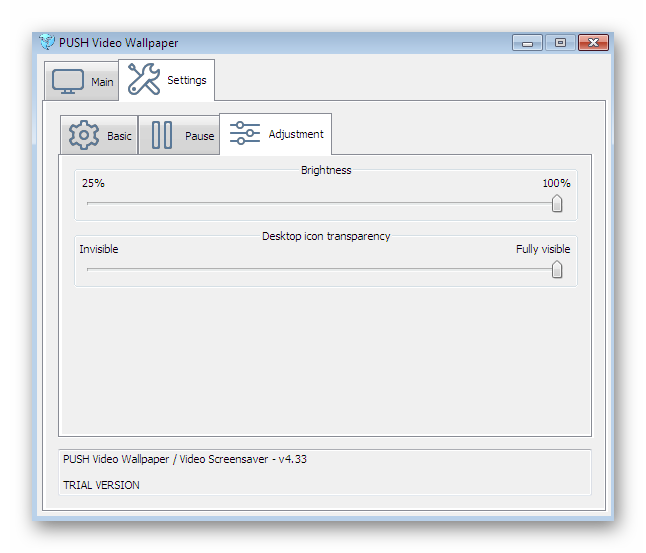The image size is (646, 553).
Task: Click the monitor icon on Main tab
Action: pyautogui.click(x=68, y=81)
